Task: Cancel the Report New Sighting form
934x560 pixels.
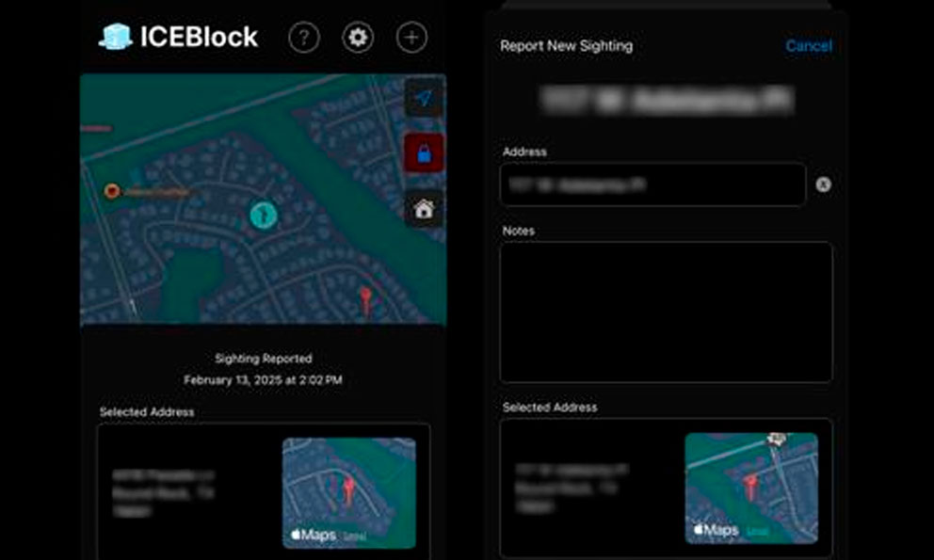Action: (808, 46)
